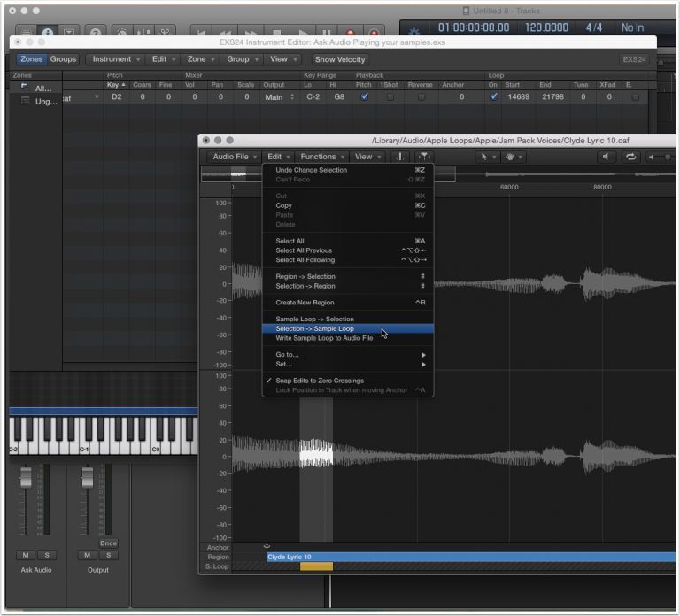Viewport: 680px width, 616px height.
Task: Open the Toolbar dropdown icon next to Inspector
Action: [x=68, y=32]
